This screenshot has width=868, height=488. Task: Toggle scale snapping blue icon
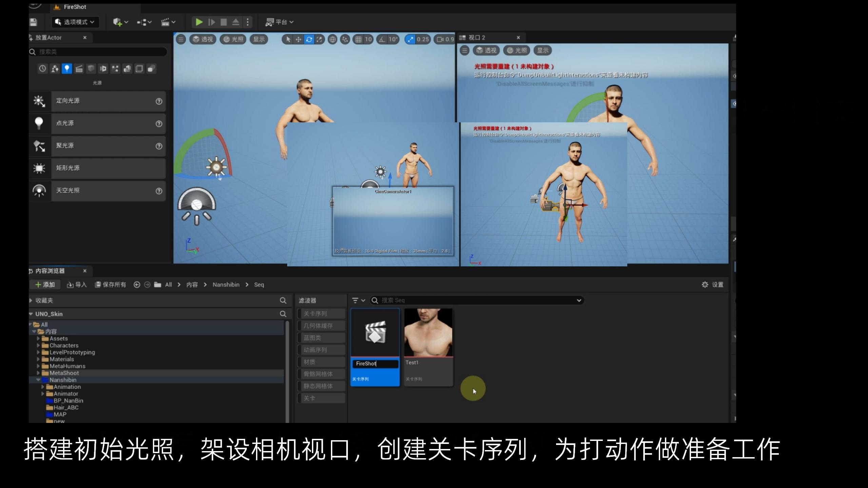(410, 39)
